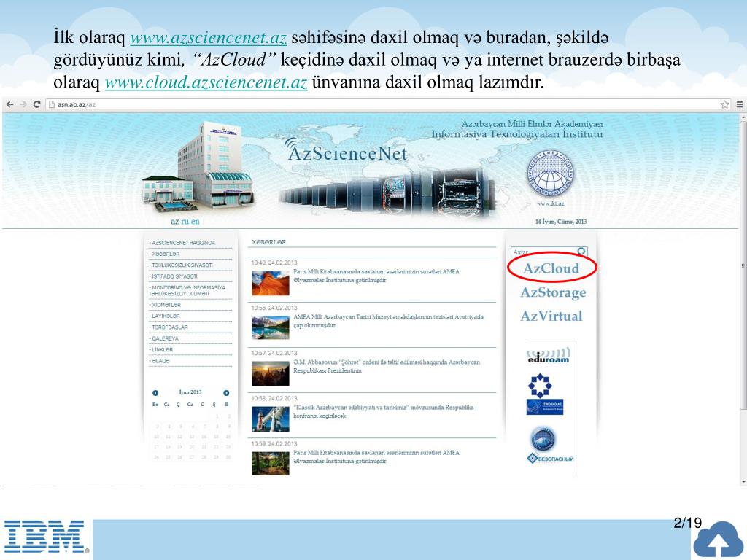Click the cloud upload icon in corner

[x=719, y=540]
